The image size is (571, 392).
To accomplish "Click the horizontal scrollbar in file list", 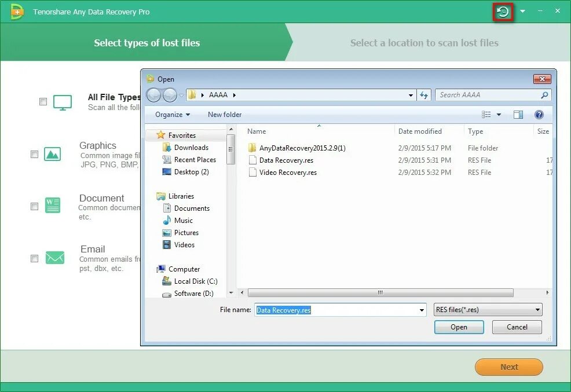I will point(380,292).
